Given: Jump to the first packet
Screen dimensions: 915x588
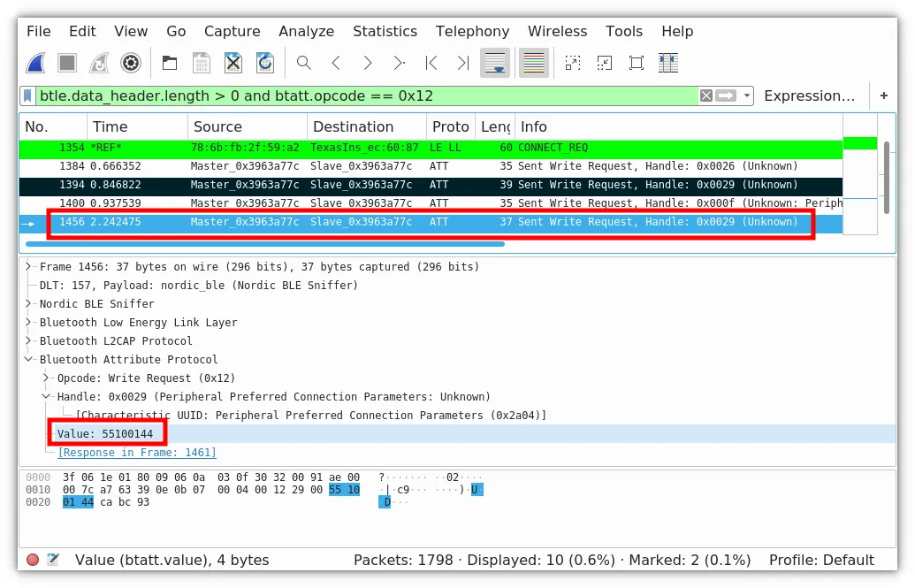Looking at the screenshot, I should 431,63.
